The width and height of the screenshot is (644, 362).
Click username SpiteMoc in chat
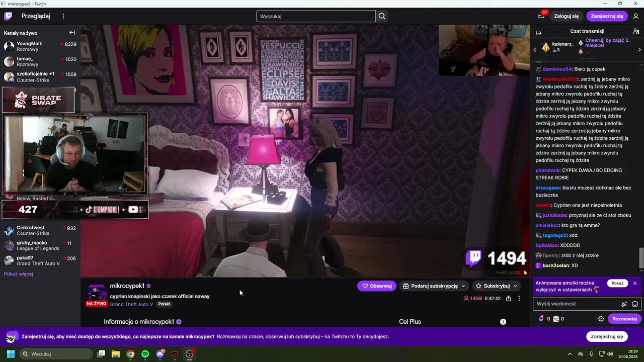click(547, 245)
